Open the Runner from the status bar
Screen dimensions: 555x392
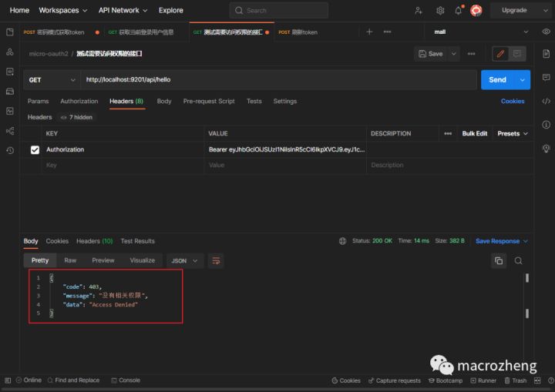pyautogui.click(x=483, y=380)
